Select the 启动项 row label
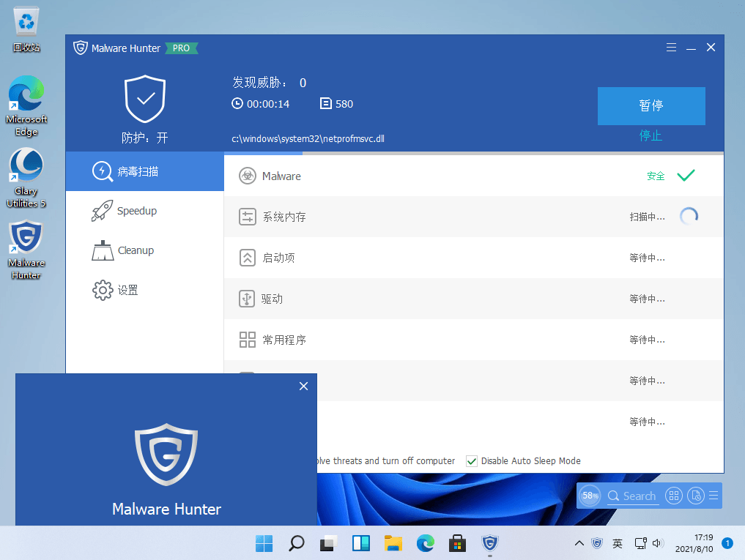Screen dimensions: 745x560 tap(278, 258)
